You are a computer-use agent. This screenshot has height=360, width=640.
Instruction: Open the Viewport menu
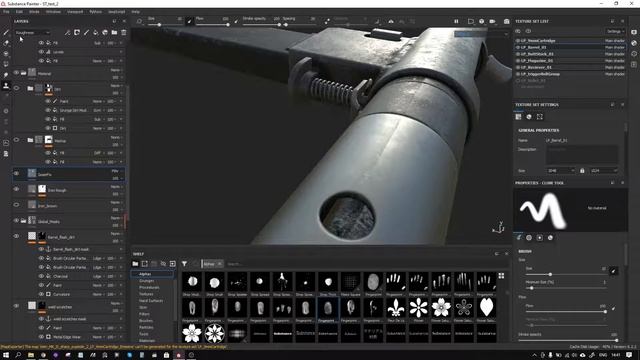75,12
